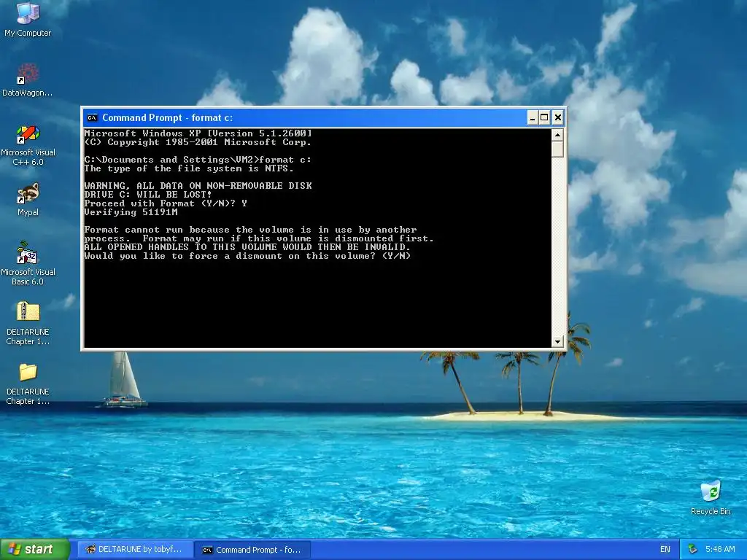Viewport: 747px width, 560px height.
Task: Select the My Computer desktop icon
Action: click(x=28, y=19)
